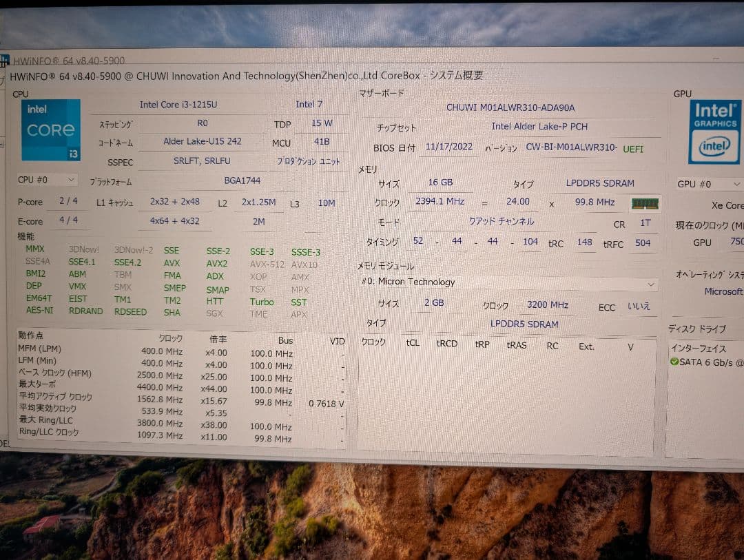
Task: Click the intel oval emblem inside the GPU badge
Action: pos(714,147)
